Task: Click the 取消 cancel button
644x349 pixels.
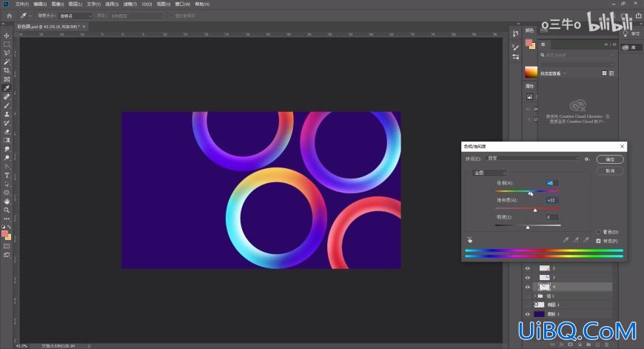Action: [x=610, y=170]
